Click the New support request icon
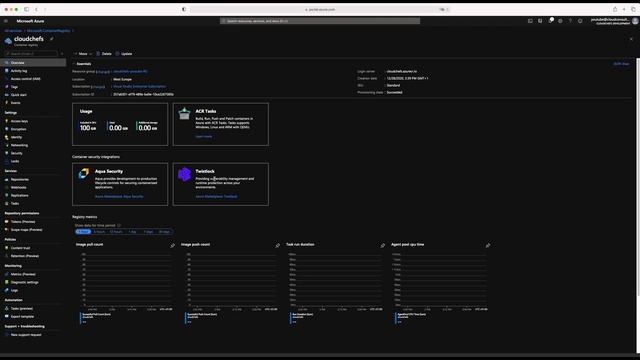The height and width of the screenshot is (360, 640). click(x=7, y=335)
